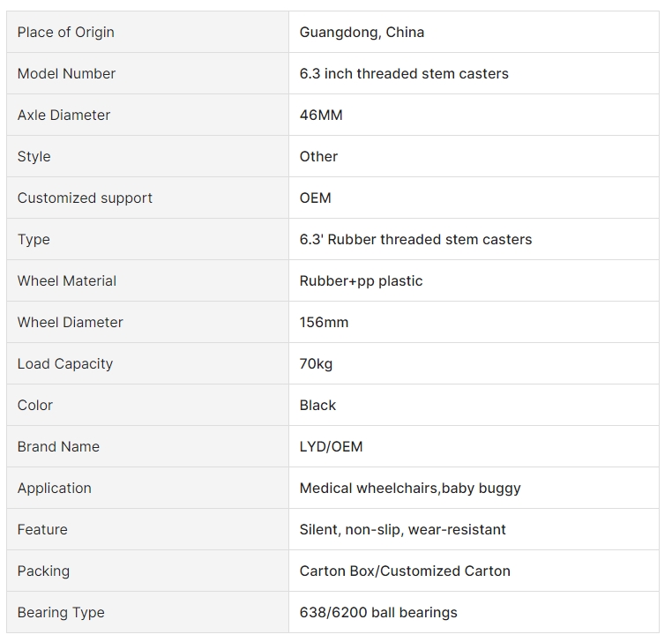Click the Wheel Material label
Image resolution: width=672 pixels, height=642 pixels.
tap(67, 281)
